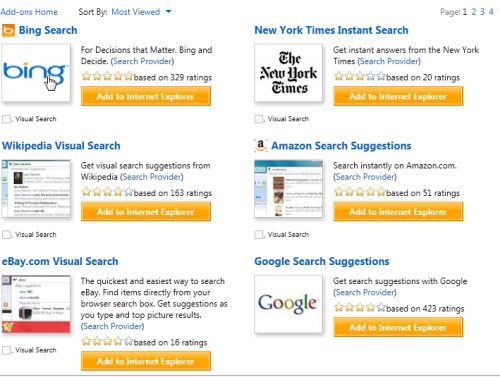Open Add-ons Home link
Viewport: 500px width, 377px height.
click(29, 12)
